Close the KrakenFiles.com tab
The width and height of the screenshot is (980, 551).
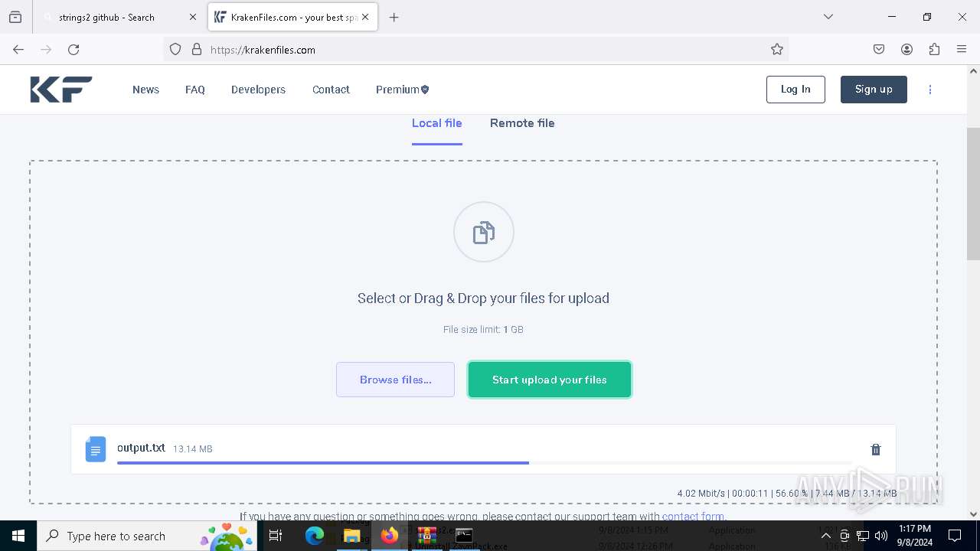[x=365, y=17]
